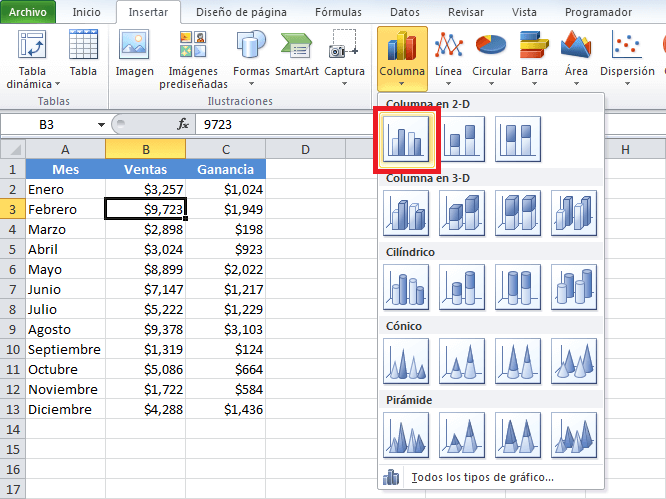Screen dimensions: 666x499
Task: Open the Formas shapes gallery
Action: pyautogui.click(x=251, y=57)
